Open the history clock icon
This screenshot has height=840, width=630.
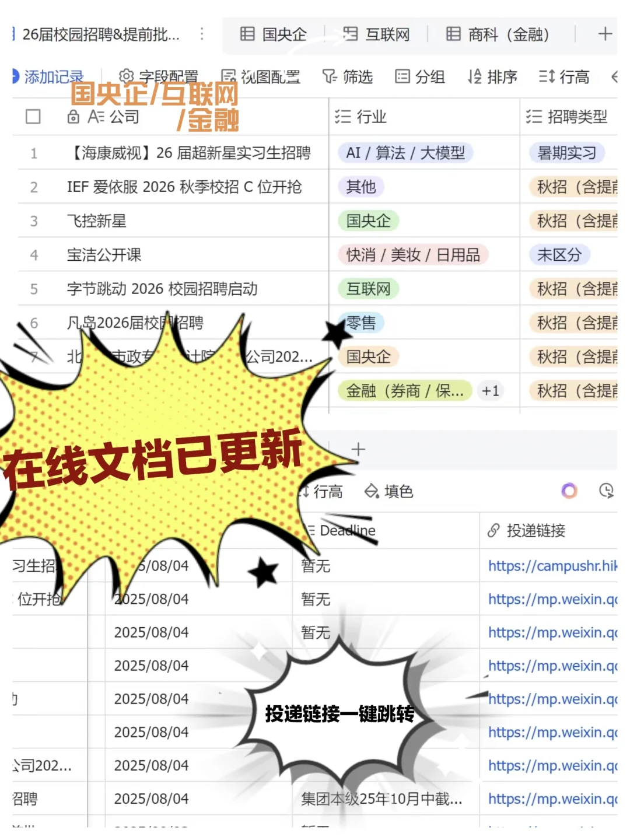click(607, 491)
